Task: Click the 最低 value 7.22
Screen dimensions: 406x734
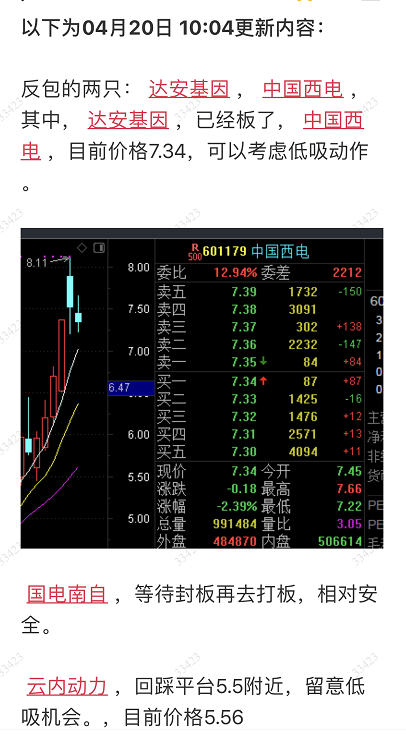Action: point(349,506)
